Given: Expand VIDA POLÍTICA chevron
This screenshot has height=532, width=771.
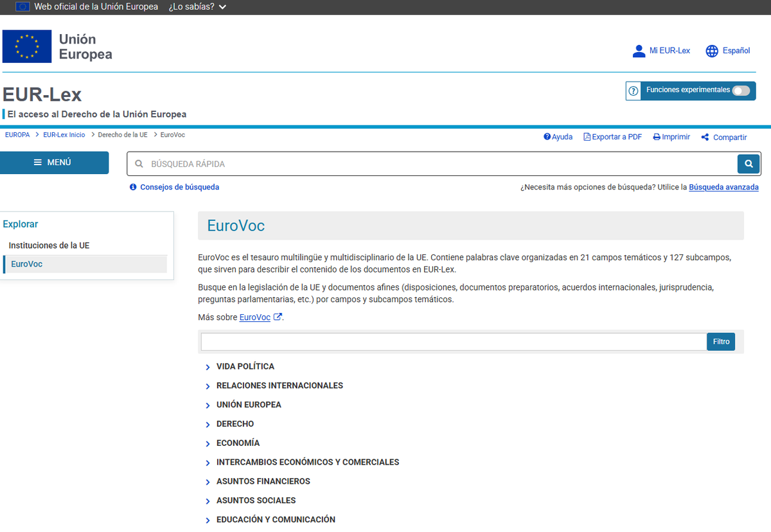Looking at the screenshot, I should click(208, 368).
